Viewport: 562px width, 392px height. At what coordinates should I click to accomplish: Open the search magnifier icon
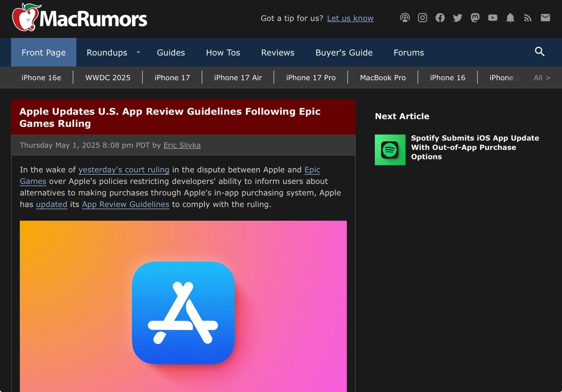tap(540, 52)
